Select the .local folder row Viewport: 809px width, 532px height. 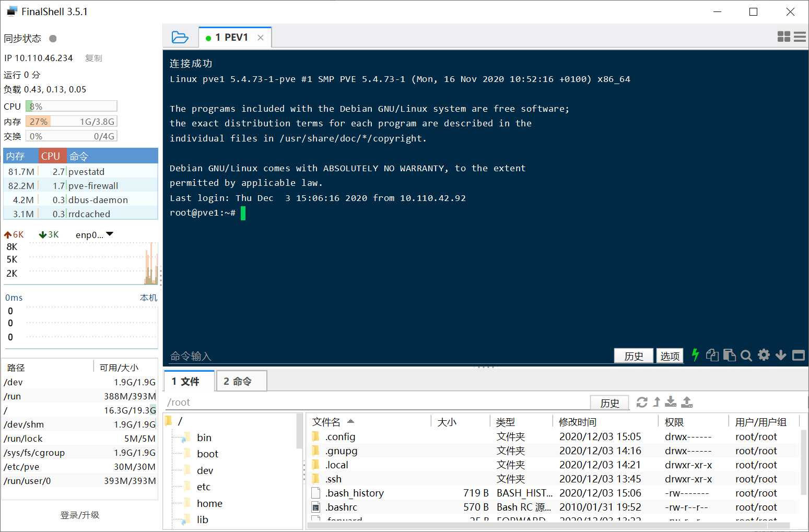553,465
